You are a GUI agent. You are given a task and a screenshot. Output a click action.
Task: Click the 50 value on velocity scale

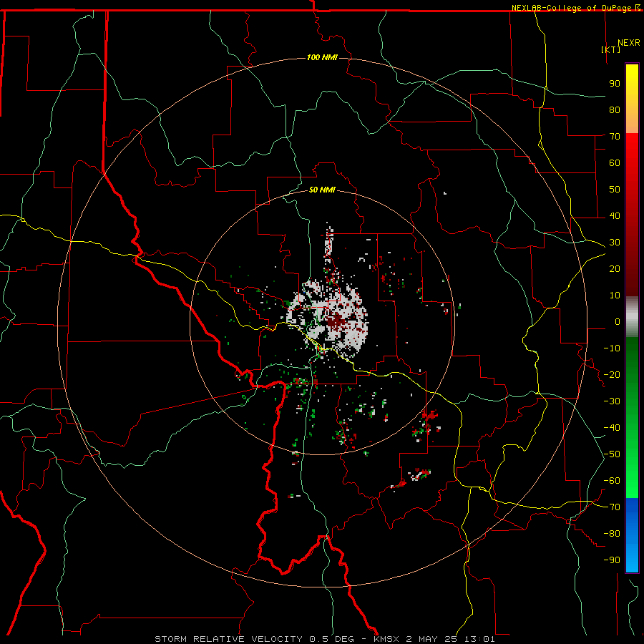point(615,190)
